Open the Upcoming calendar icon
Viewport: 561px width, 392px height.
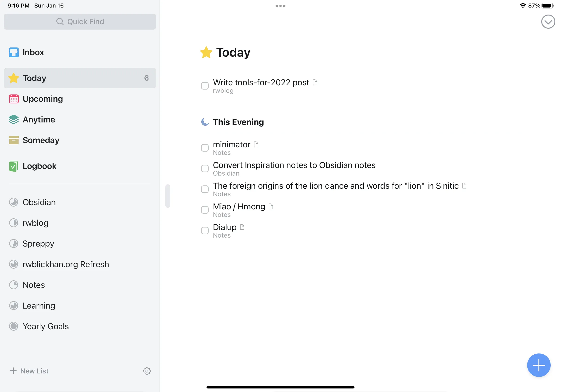14,98
